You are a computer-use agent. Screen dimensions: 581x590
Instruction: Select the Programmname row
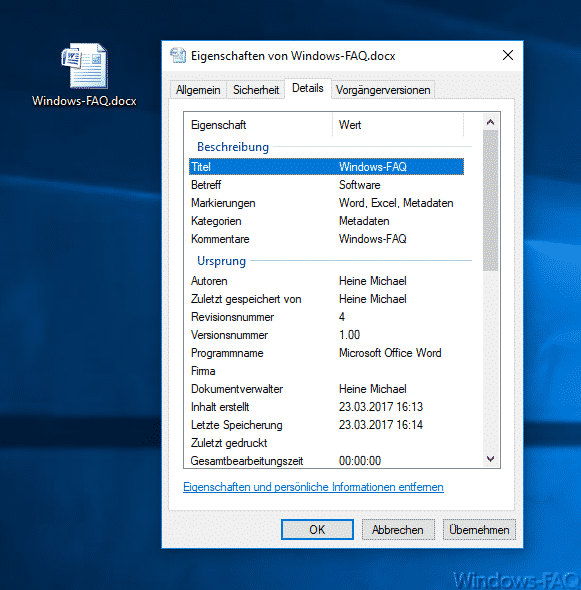(326, 353)
